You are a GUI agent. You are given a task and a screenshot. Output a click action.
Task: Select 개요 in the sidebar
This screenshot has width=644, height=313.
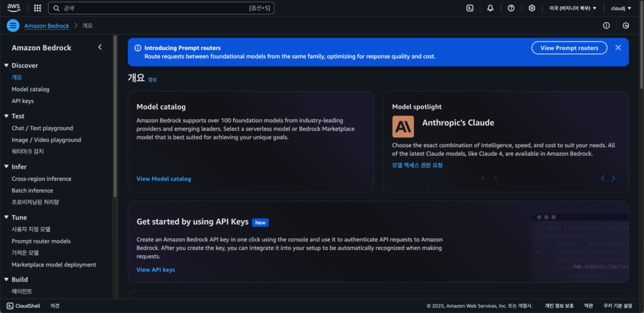(x=17, y=77)
